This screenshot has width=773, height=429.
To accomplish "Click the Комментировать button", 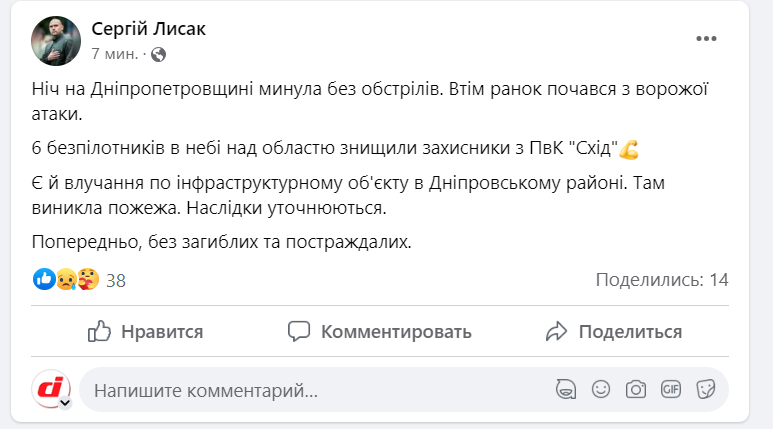I will (x=379, y=331).
